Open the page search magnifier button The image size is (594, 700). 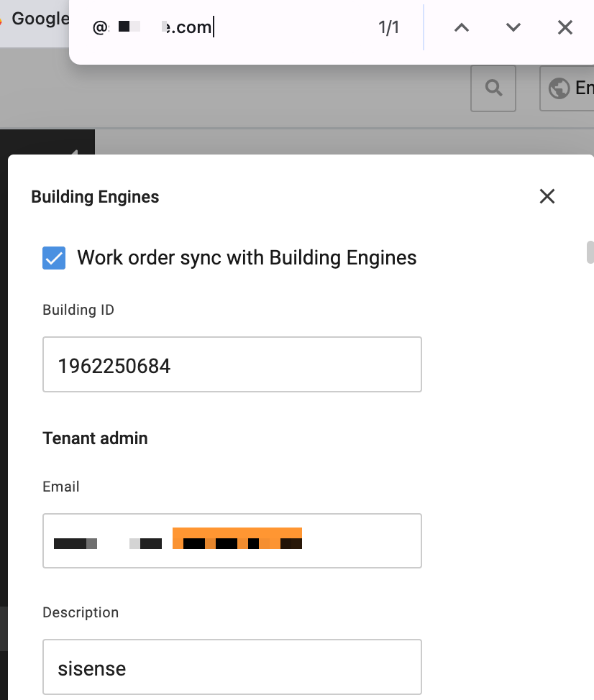[493, 88]
